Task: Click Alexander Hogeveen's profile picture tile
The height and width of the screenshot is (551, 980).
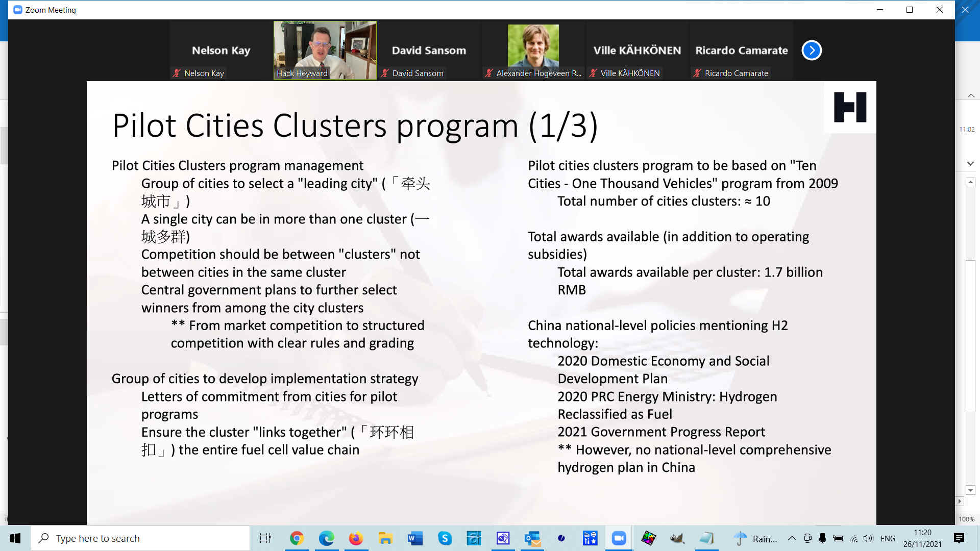Action: 533,47
